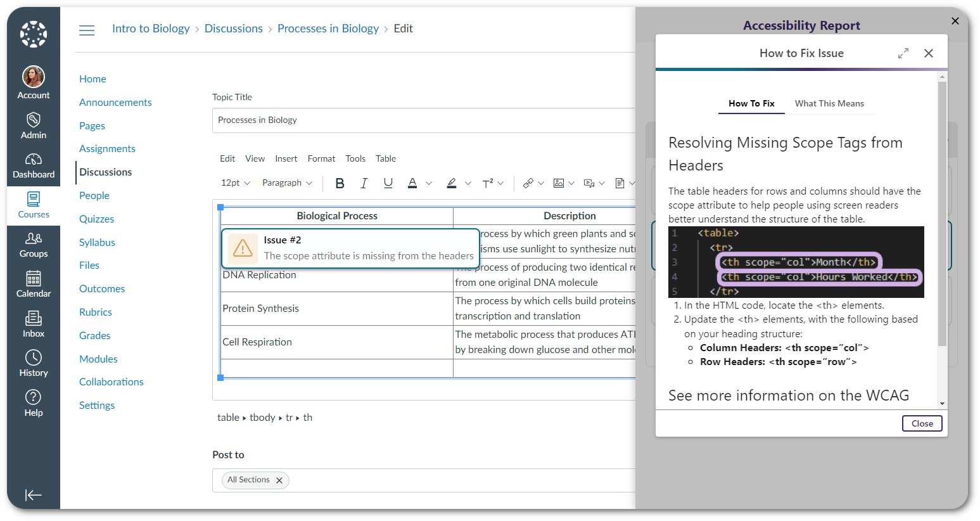Image resolution: width=980 pixels, height=521 pixels.
Task: Open the 12pt font size dropdown
Action: tap(236, 183)
